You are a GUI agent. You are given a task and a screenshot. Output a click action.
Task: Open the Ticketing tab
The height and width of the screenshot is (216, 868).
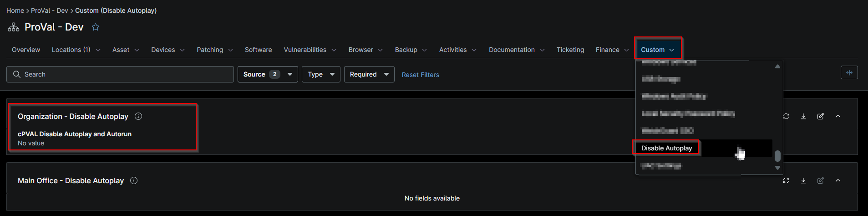point(570,50)
